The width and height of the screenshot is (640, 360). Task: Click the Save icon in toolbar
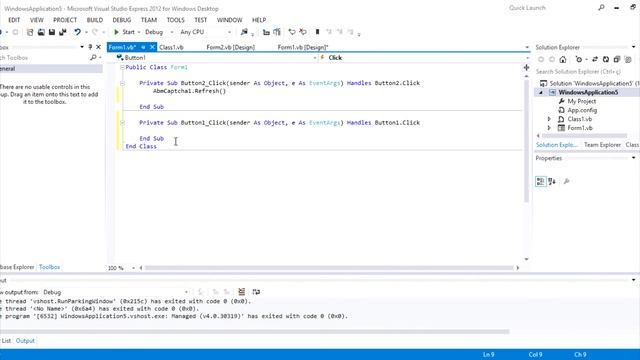pos(52,32)
